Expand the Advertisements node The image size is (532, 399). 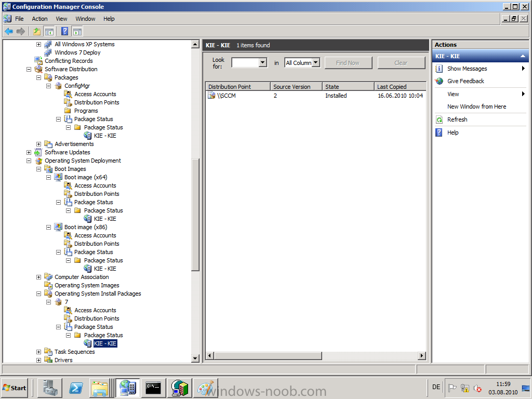click(x=38, y=144)
